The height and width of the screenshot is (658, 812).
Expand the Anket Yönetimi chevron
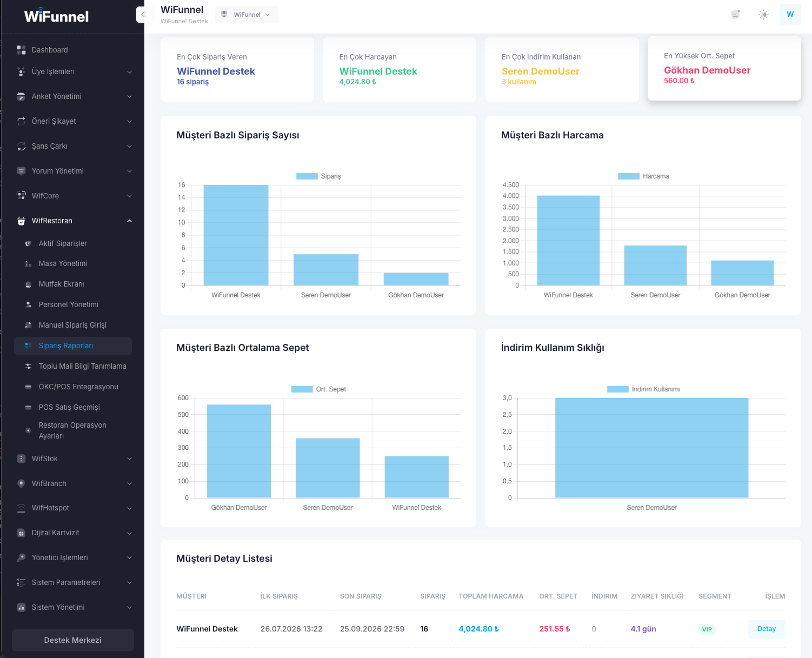click(129, 97)
